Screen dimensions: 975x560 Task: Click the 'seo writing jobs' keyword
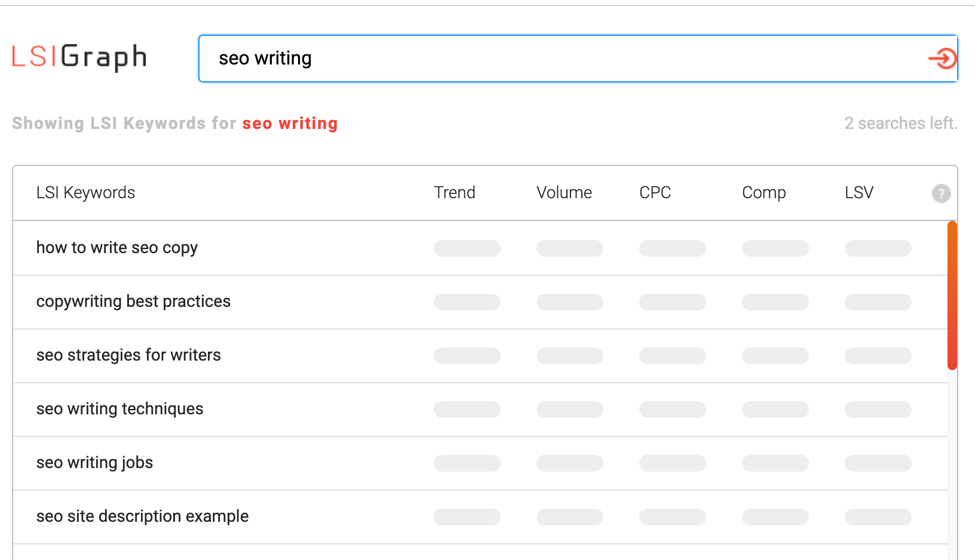pos(94,463)
